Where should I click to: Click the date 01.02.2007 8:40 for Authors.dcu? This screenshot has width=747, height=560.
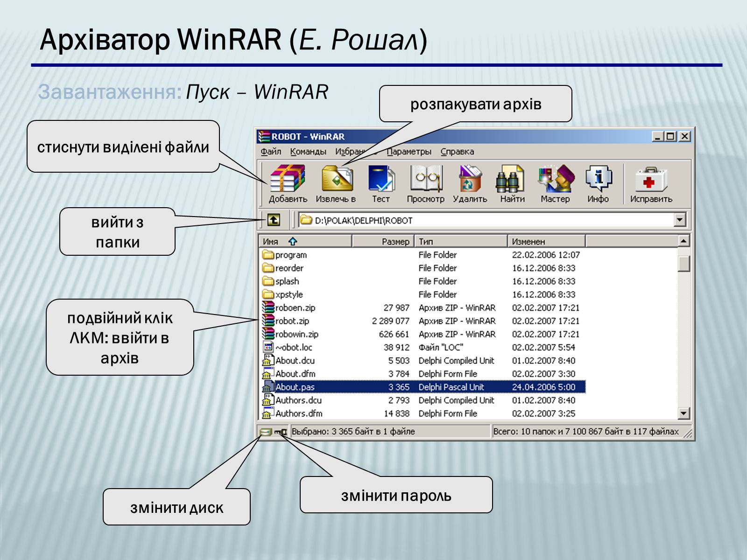pos(543,400)
